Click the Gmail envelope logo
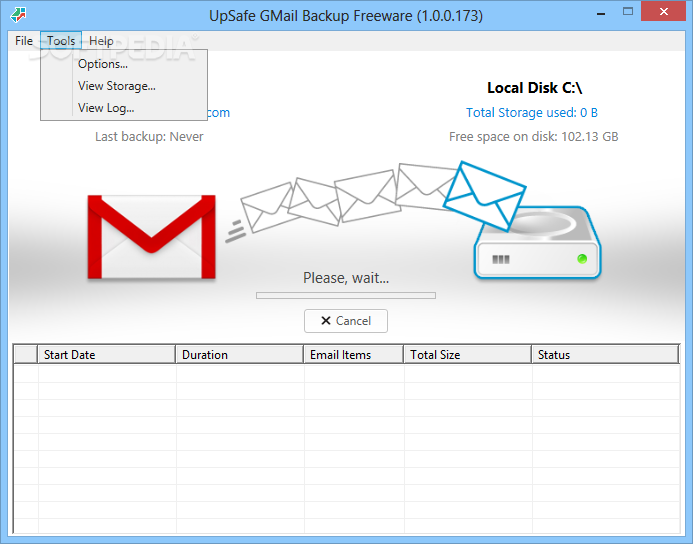693x544 pixels. [152, 237]
